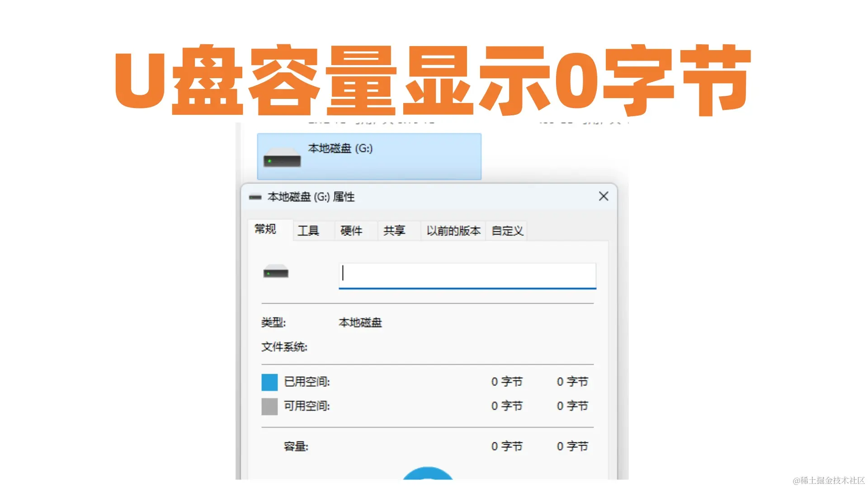The width and height of the screenshot is (868, 488).
Task: Click the 已用空间 value 0 字节
Action: tap(507, 381)
